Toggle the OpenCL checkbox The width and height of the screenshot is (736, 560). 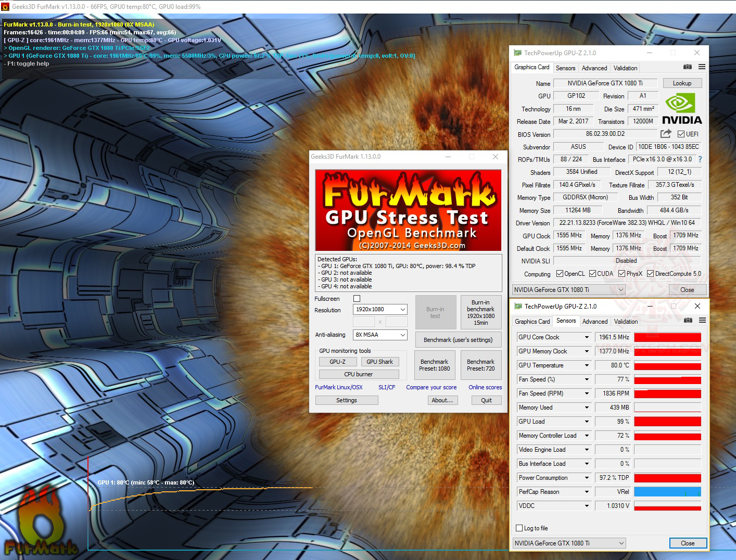pos(560,274)
